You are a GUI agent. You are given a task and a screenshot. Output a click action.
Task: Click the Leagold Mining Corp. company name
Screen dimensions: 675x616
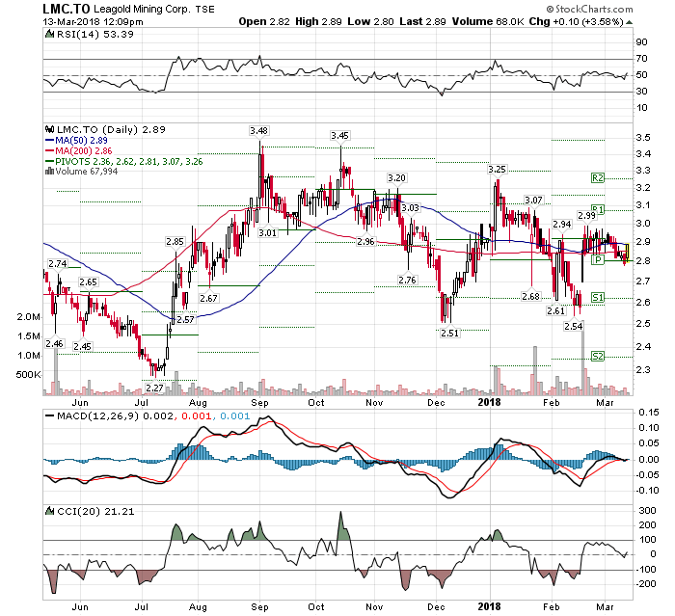(142, 9)
